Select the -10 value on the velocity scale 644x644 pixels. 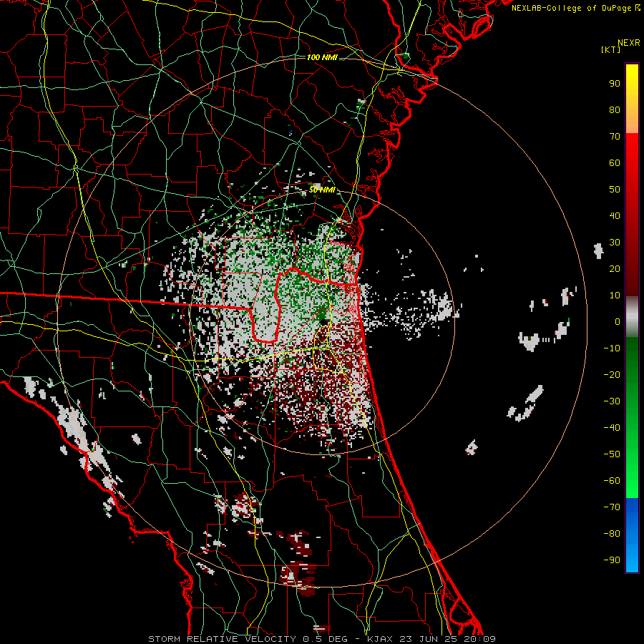612,348
